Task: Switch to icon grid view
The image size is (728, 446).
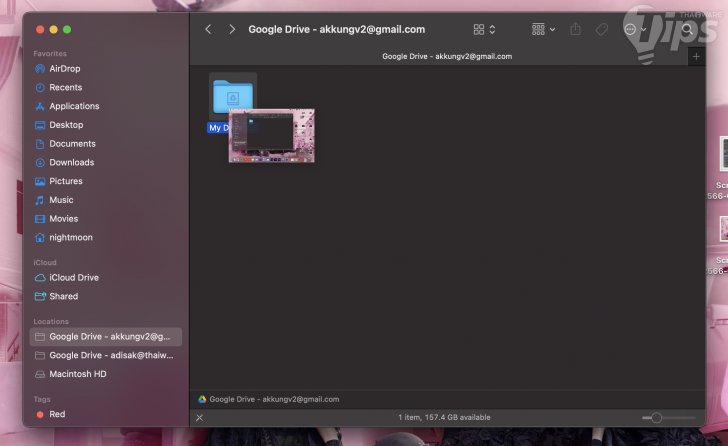Action: [x=479, y=29]
